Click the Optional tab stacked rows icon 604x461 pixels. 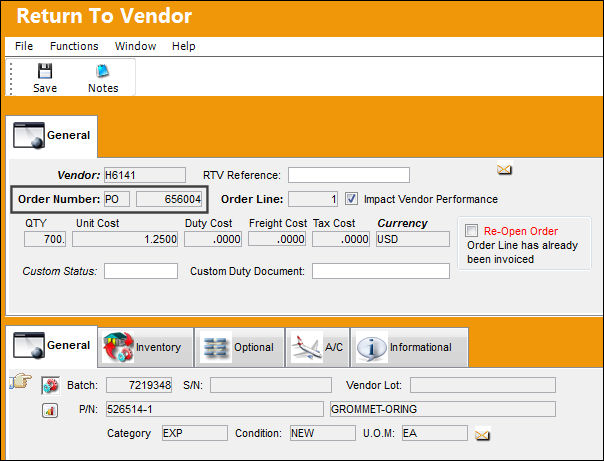click(x=216, y=347)
